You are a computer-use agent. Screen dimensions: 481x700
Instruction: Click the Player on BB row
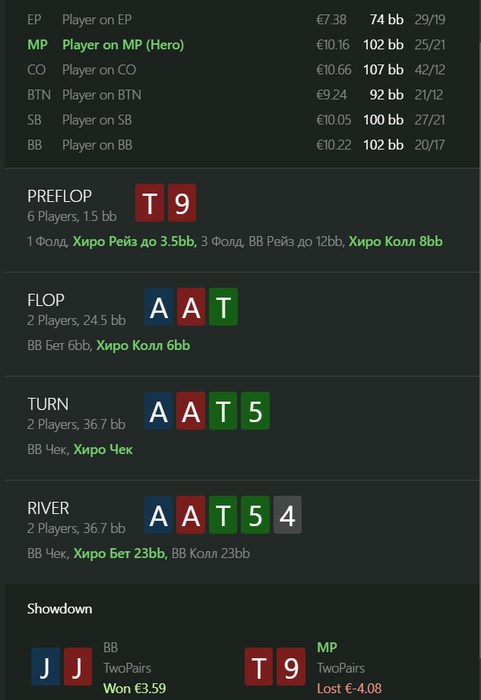236,145
